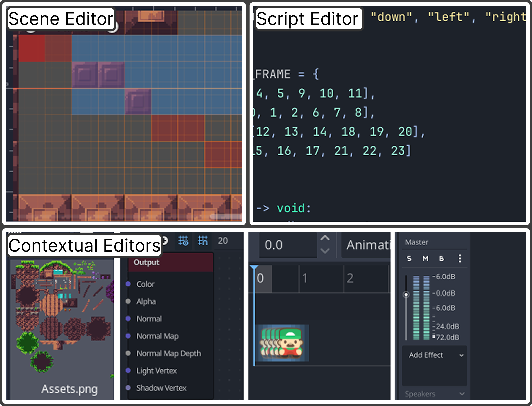The height and width of the screenshot is (406, 532).
Task: Mute the Master bus with M button
Action: [x=425, y=258]
